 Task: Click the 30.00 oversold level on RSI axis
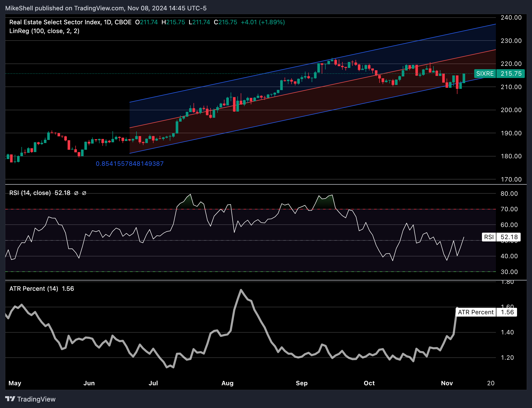pos(509,272)
